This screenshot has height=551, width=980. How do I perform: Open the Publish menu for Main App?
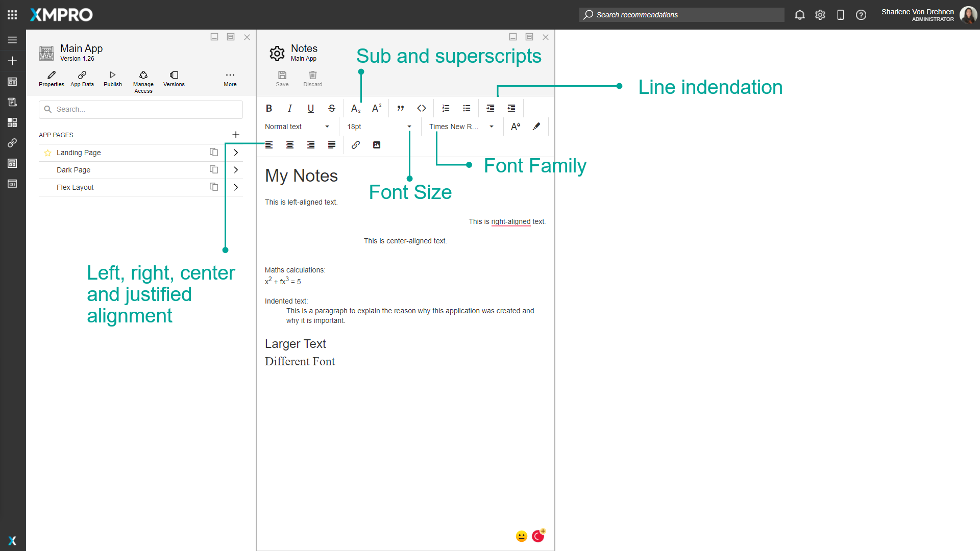(112, 78)
